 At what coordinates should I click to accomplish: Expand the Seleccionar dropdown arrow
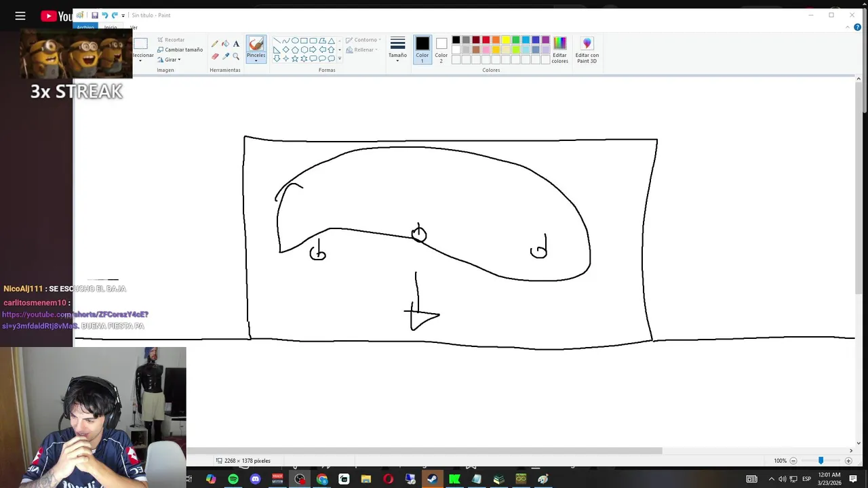click(x=140, y=61)
